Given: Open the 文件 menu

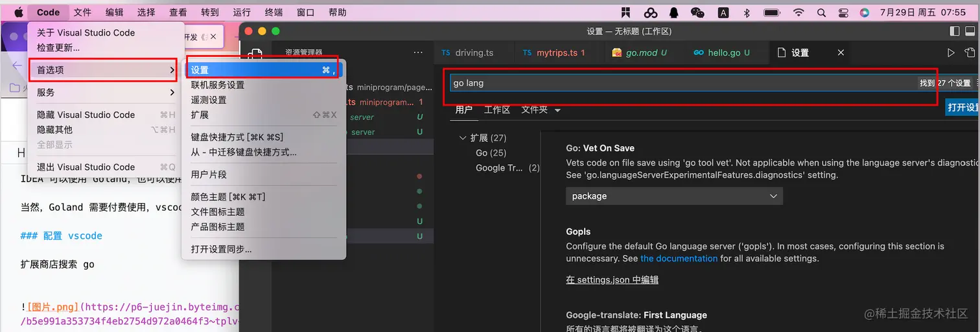Looking at the screenshot, I should [82, 12].
